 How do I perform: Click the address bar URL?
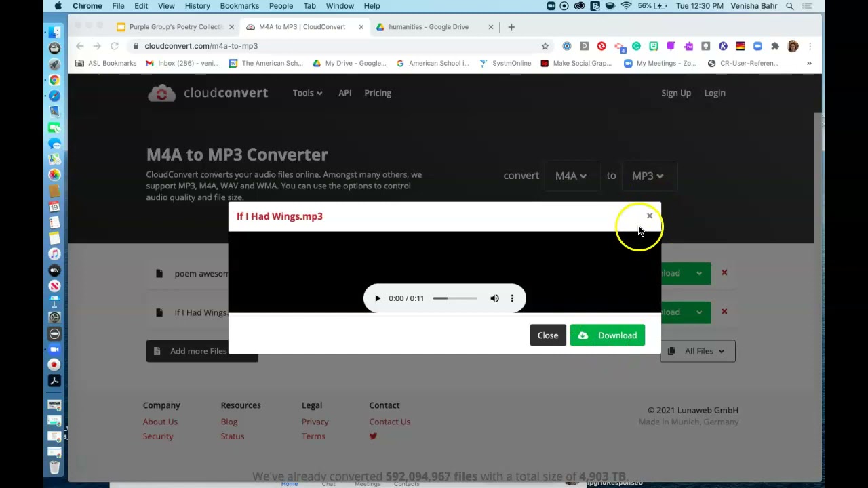(x=201, y=46)
